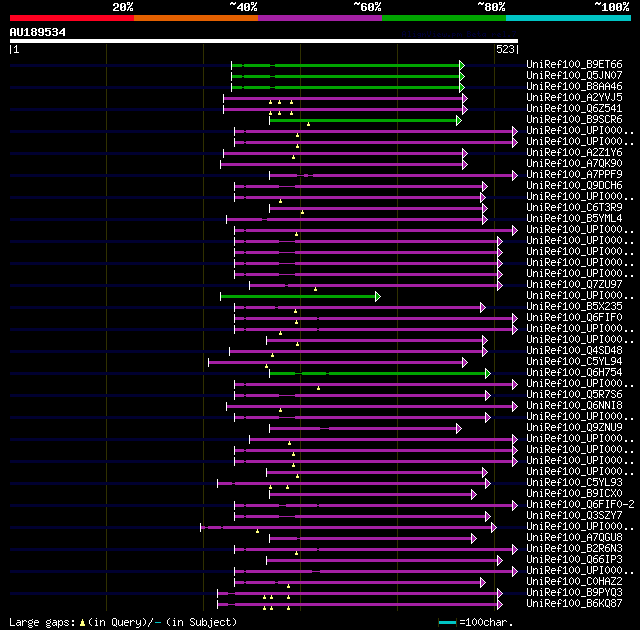This screenshot has width=640, height=630.
Task: Open the UniRef100_B9ET66 hit label
Action: 574,64
